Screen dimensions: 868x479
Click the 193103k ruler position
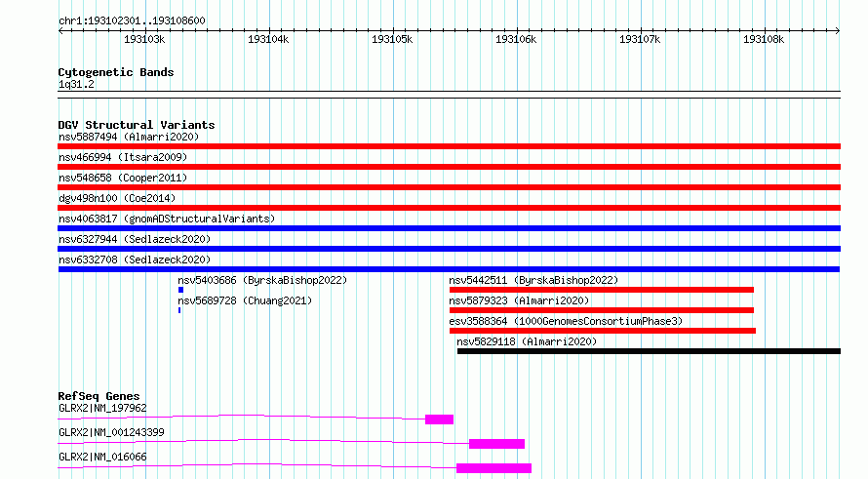[144, 40]
